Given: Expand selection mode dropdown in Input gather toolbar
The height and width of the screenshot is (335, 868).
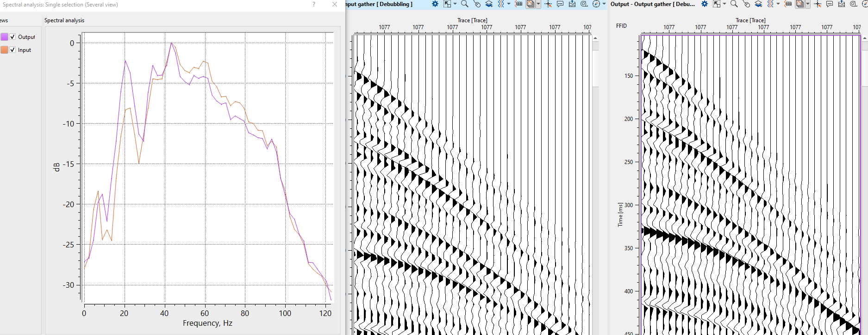Looking at the screenshot, I should point(455,4).
